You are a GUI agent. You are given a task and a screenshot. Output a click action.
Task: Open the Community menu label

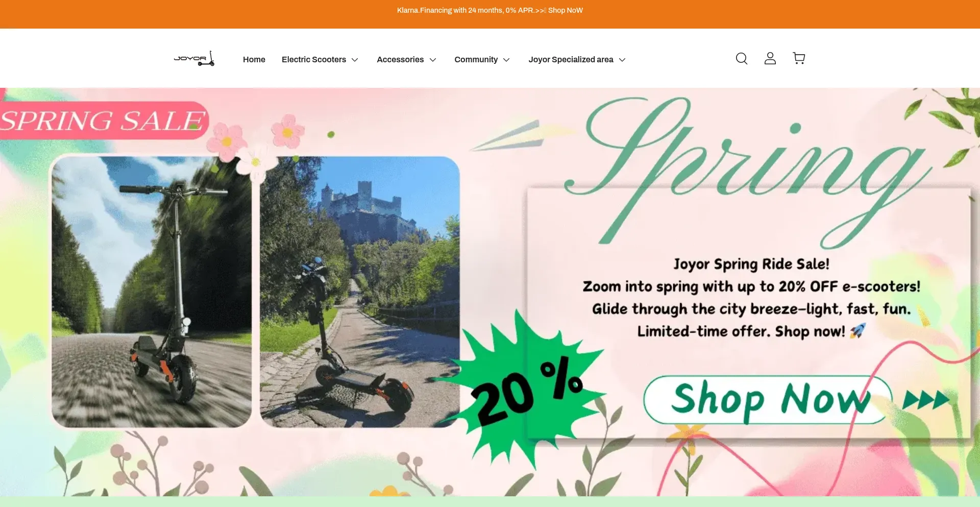point(476,59)
